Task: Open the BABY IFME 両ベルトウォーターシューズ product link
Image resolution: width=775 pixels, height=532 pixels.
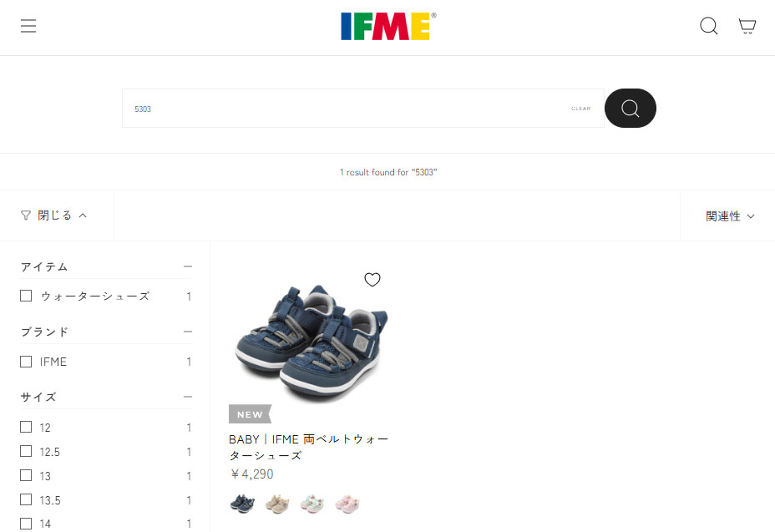Action: [308, 447]
